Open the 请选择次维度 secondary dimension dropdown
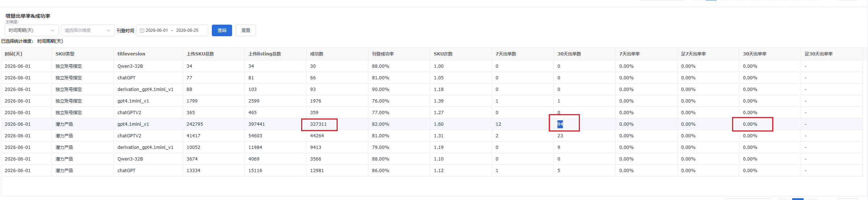Screen dimensions: 868x200 click(x=87, y=30)
